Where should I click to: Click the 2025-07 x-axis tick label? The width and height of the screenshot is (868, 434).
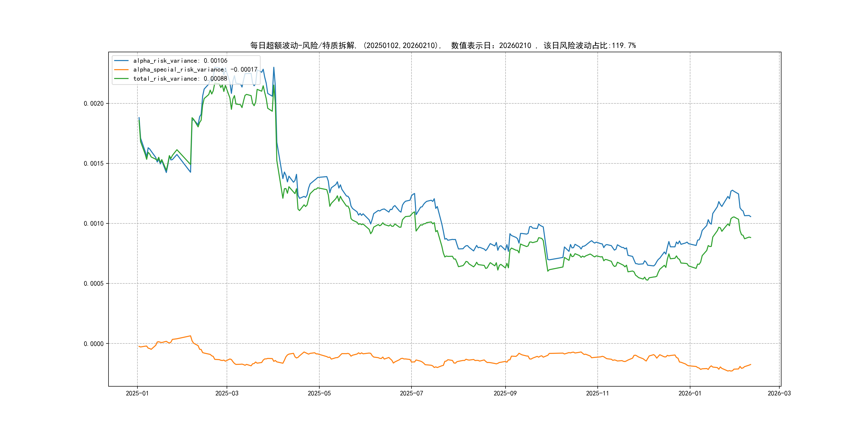pos(411,393)
